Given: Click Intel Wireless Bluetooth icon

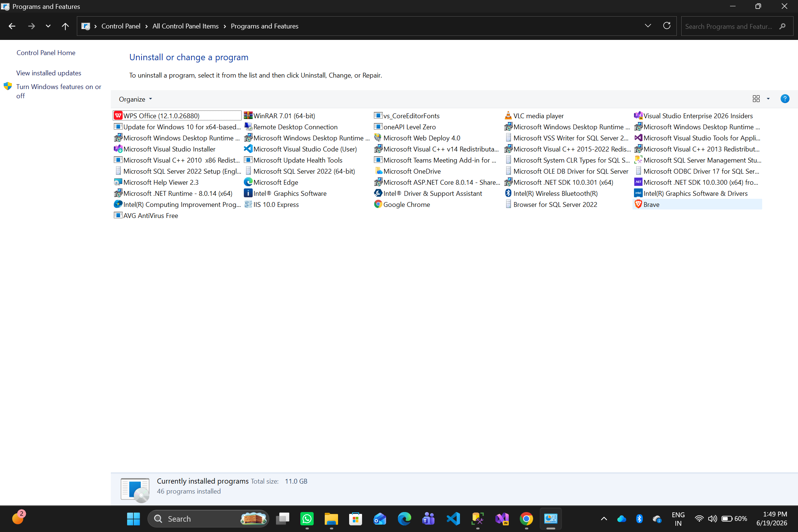Looking at the screenshot, I should [508, 193].
